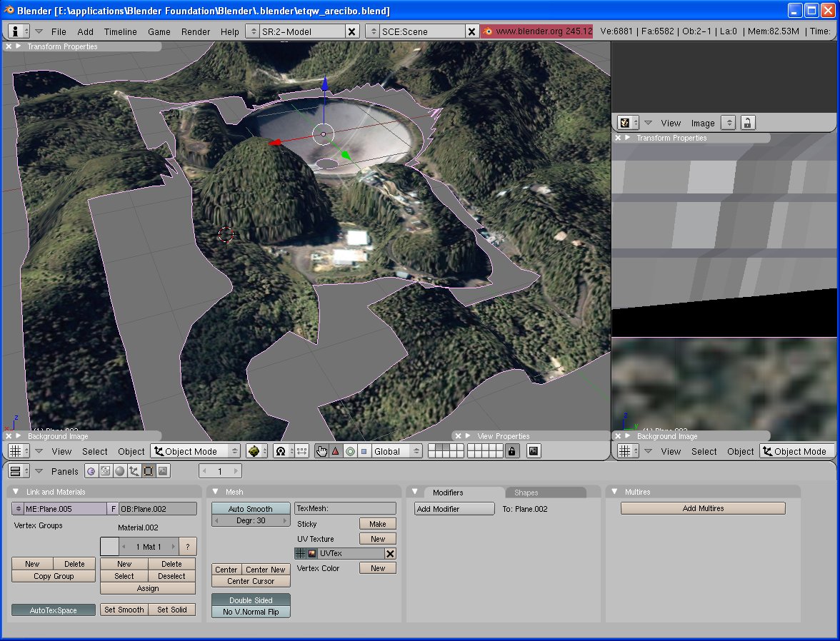Click the Add Modifier button
The image size is (840, 641).
454,509
